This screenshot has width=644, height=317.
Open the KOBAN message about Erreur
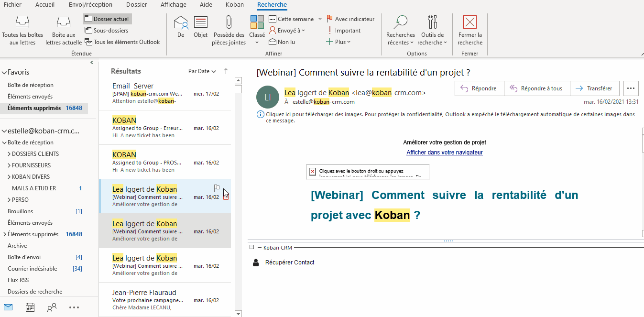click(165, 128)
